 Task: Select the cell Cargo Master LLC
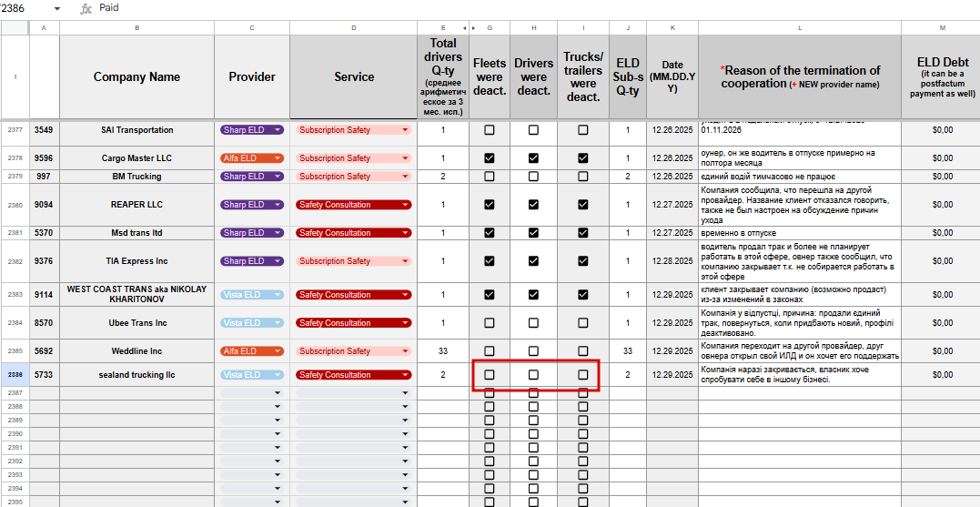click(x=136, y=158)
